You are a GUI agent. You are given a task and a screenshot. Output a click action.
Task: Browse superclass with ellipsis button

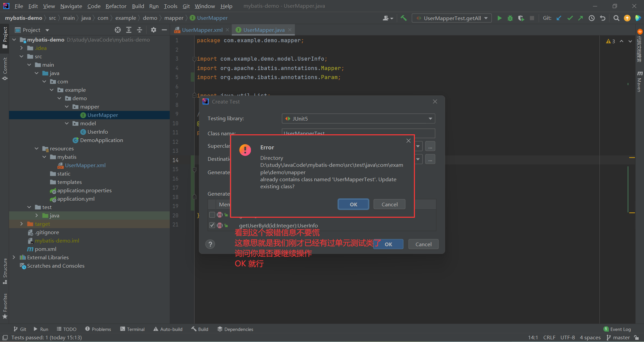430,146
